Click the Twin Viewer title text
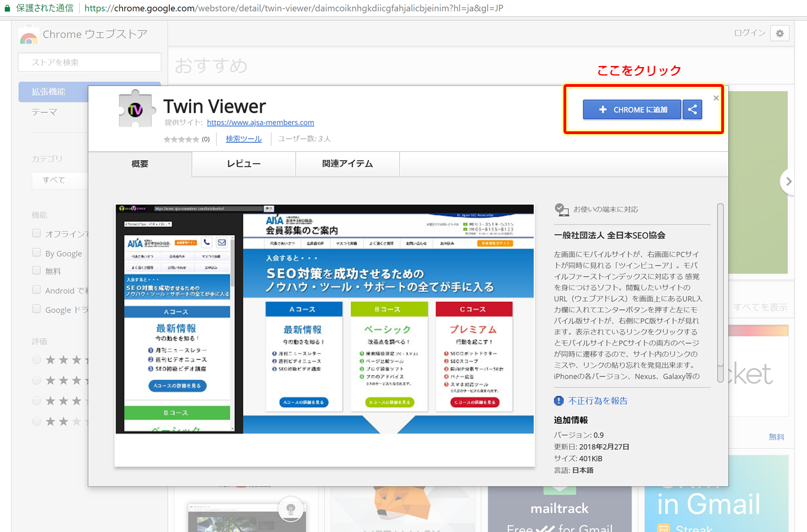This screenshot has width=807, height=532. 214,106
